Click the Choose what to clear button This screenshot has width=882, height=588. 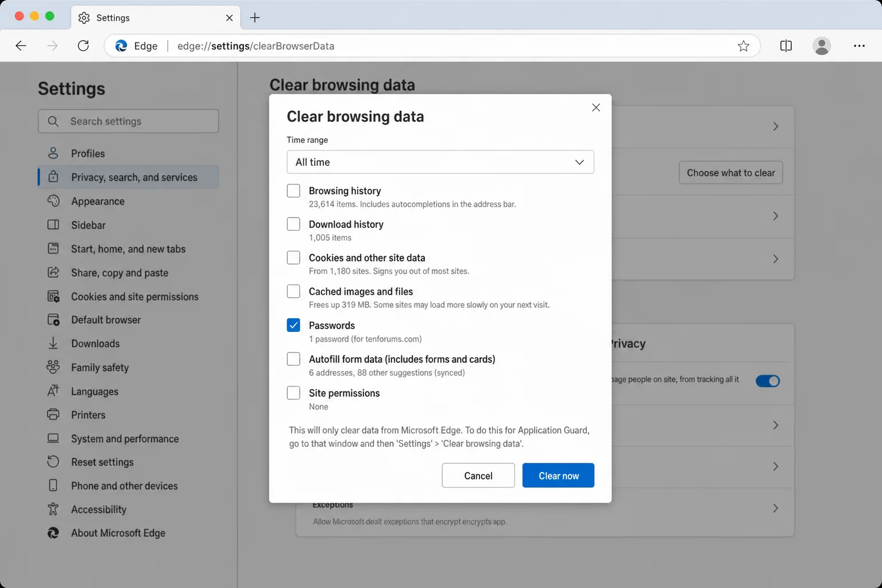730,173
